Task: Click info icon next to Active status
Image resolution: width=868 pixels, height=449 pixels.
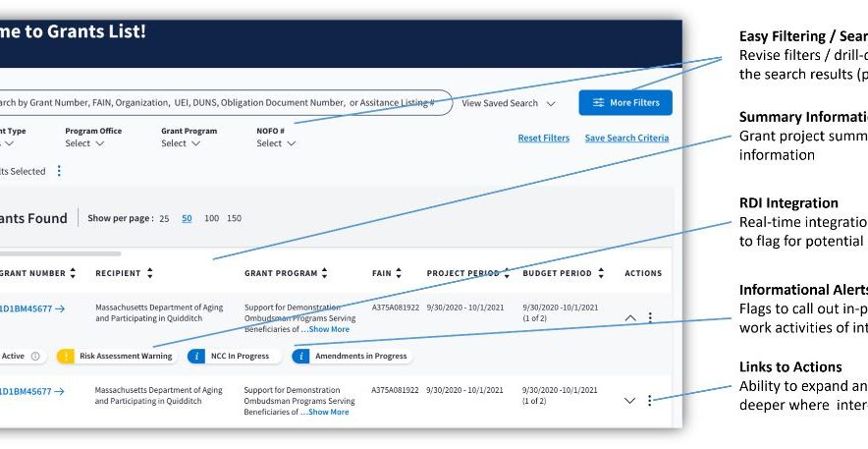Action: pos(35,357)
